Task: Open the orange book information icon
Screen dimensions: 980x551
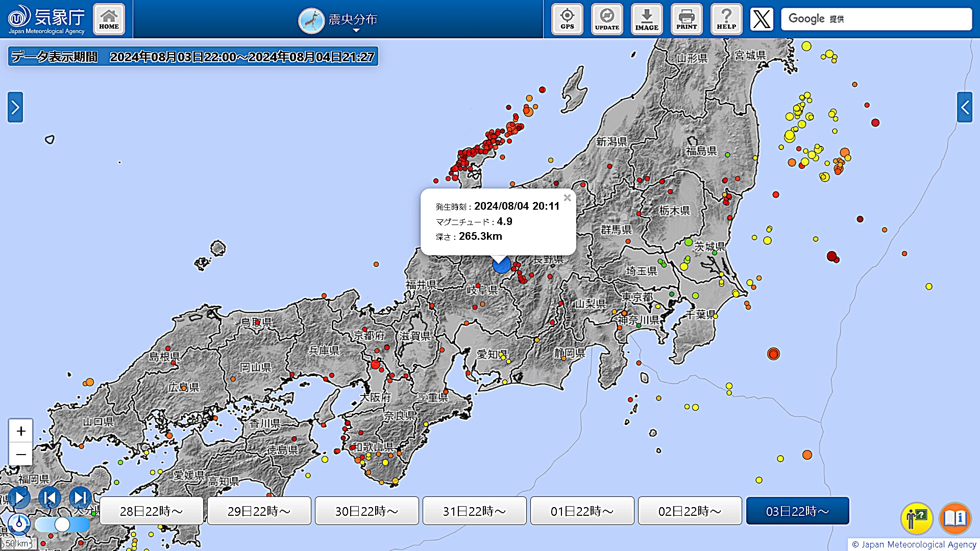Action: click(x=955, y=518)
